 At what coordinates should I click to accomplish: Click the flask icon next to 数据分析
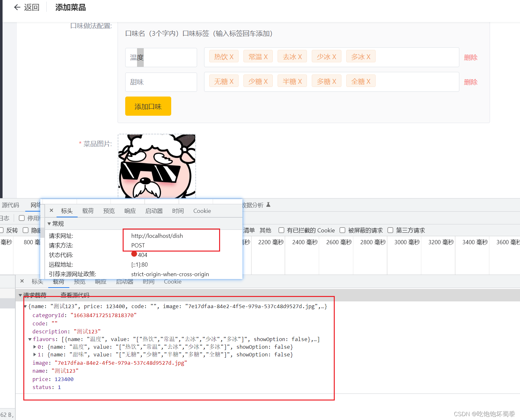coord(268,205)
